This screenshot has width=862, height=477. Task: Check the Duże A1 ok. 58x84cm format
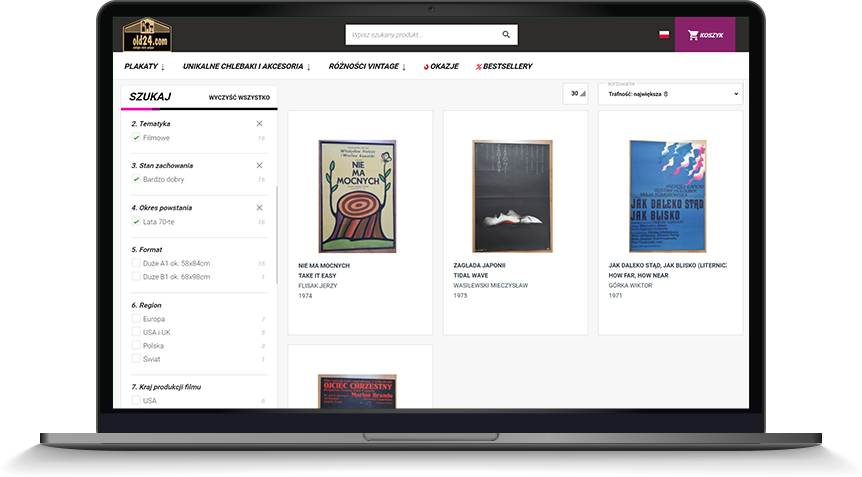[x=136, y=263]
